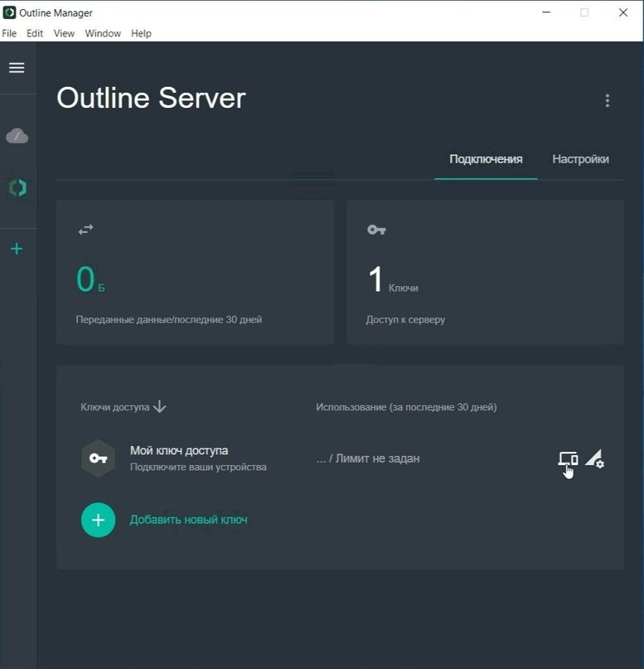This screenshot has width=644, height=669.
Task: Click the Outline Server title
Action: coord(152,98)
